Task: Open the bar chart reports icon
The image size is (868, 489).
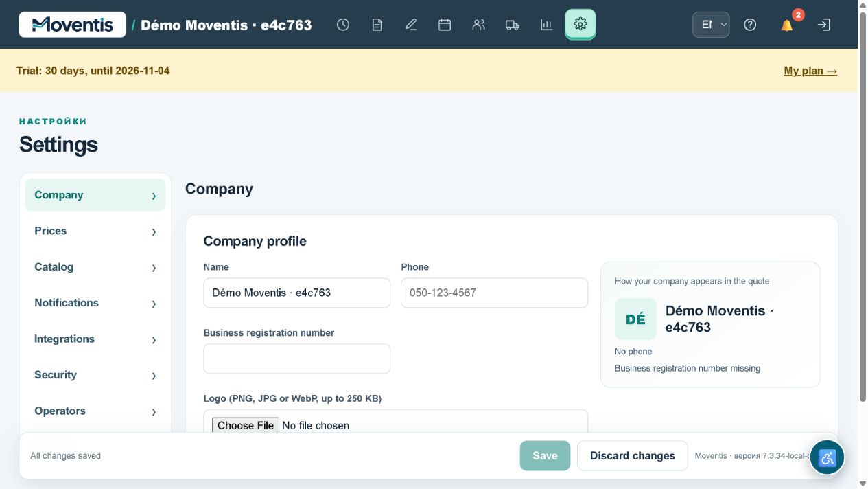Action: (x=546, y=25)
